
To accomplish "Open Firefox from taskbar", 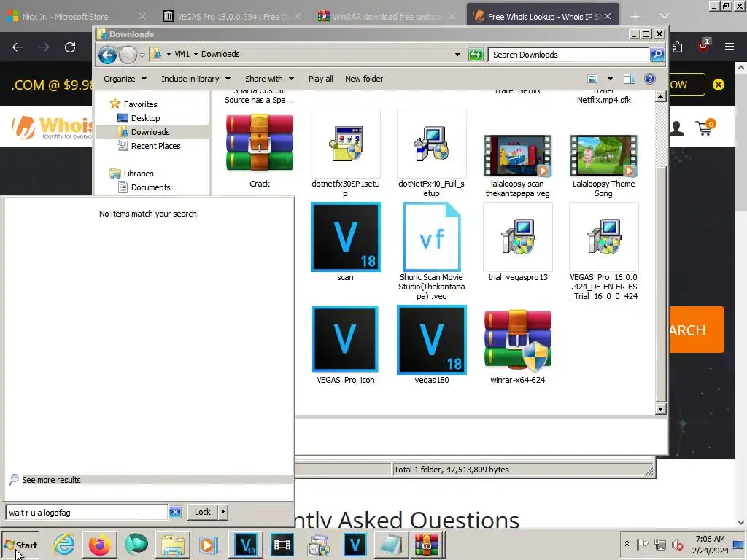I will (99, 544).
